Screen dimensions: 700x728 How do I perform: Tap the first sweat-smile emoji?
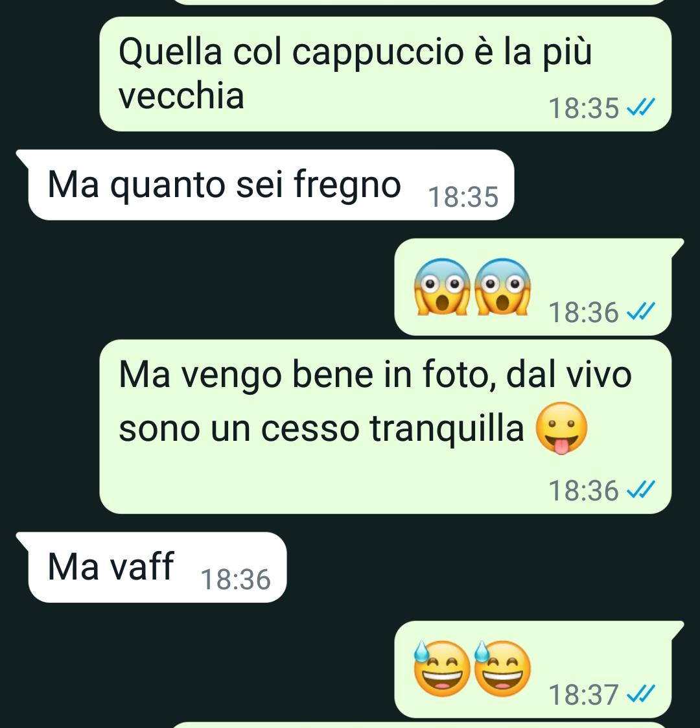click(441, 668)
